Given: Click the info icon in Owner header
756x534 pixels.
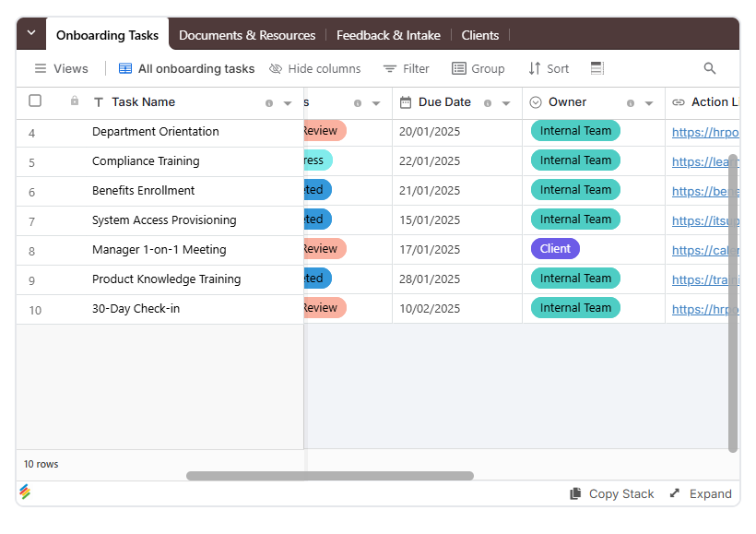Looking at the screenshot, I should point(631,103).
